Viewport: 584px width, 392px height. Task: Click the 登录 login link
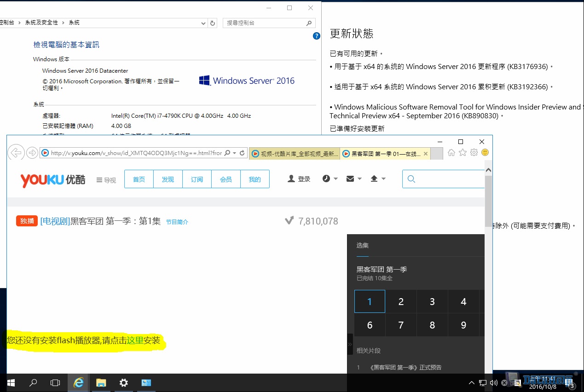299,179
